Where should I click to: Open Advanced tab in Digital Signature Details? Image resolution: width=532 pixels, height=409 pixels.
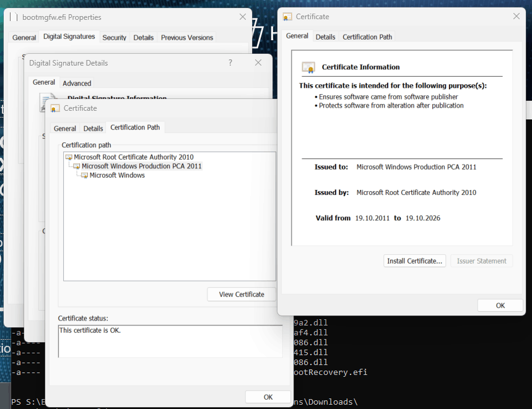point(77,84)
